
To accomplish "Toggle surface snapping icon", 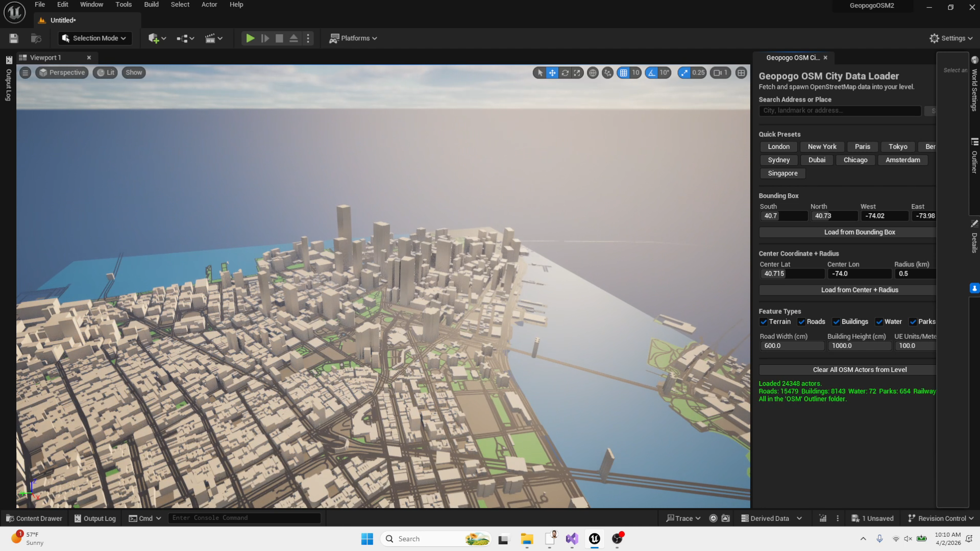I will tap(607, 73).
